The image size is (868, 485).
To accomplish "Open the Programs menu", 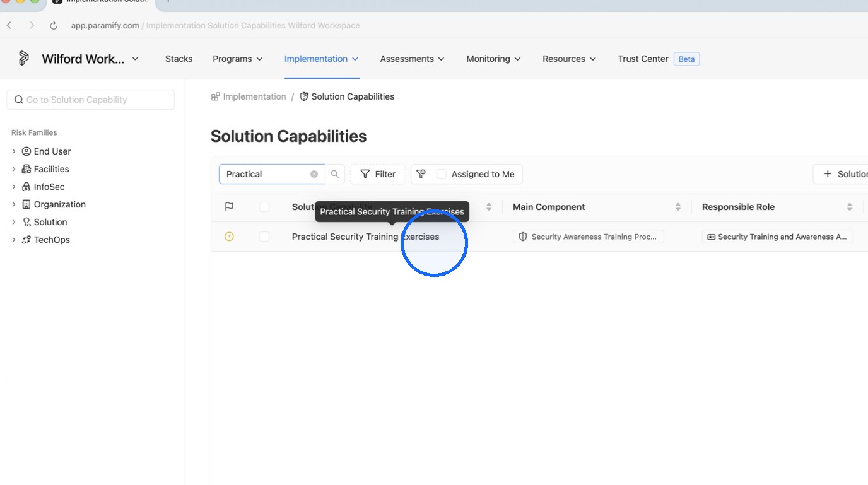I will pos(238,59).
